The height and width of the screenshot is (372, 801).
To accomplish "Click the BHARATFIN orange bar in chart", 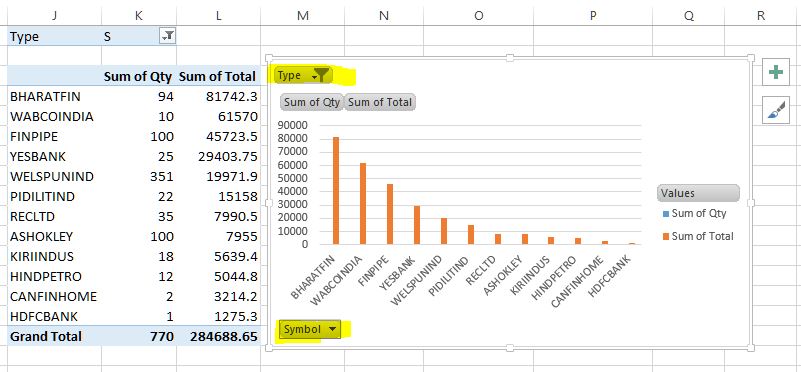I will (336, 191).
